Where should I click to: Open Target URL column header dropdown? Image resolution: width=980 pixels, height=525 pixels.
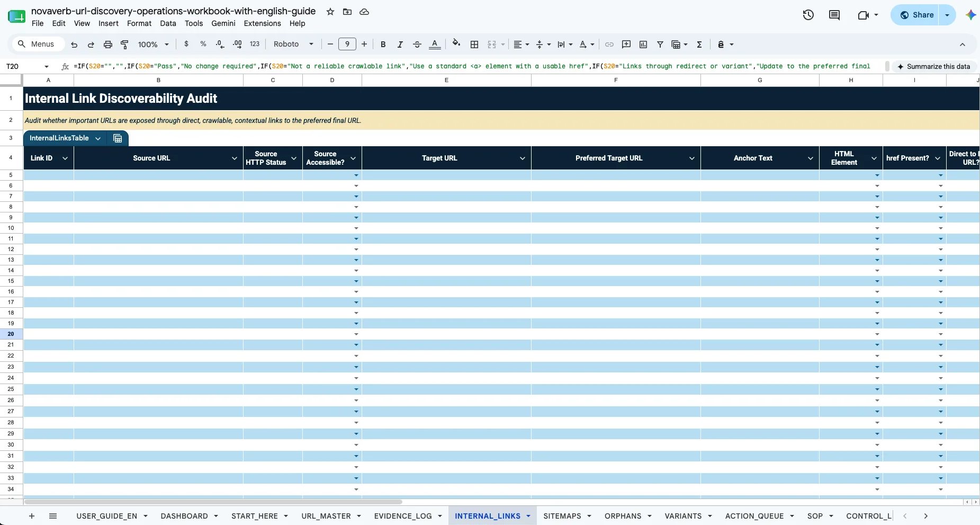point(523,158)
